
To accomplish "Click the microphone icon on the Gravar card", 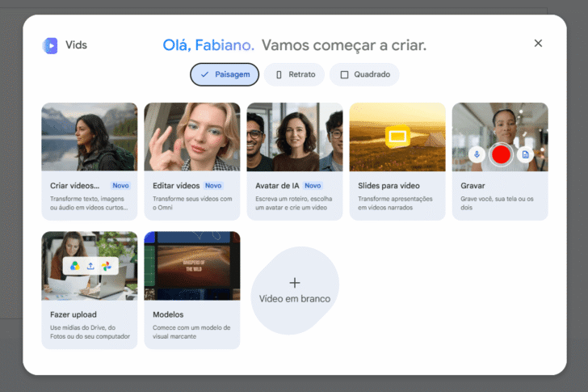I will coord(477,154).
